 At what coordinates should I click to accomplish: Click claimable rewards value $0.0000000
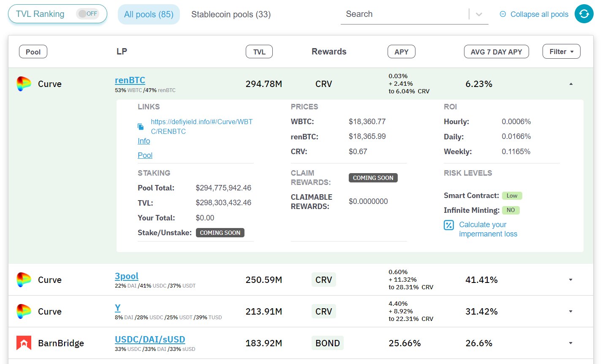click(368, 201)
